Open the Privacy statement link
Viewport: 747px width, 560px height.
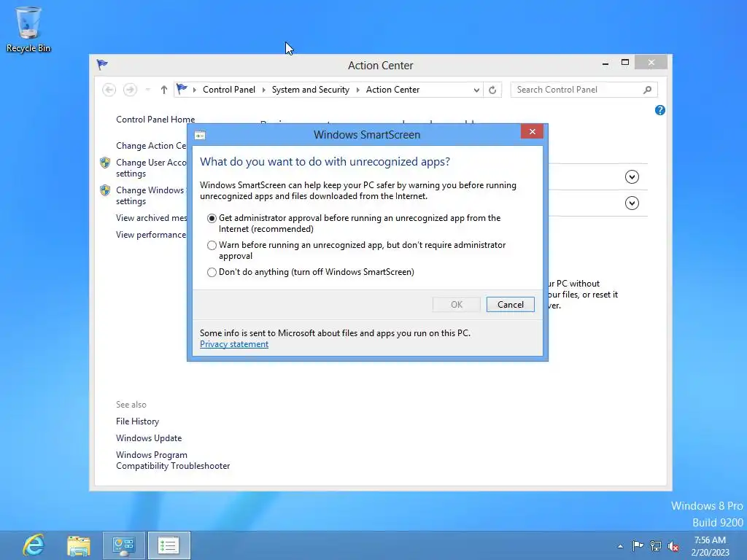[x=234, y=344]
